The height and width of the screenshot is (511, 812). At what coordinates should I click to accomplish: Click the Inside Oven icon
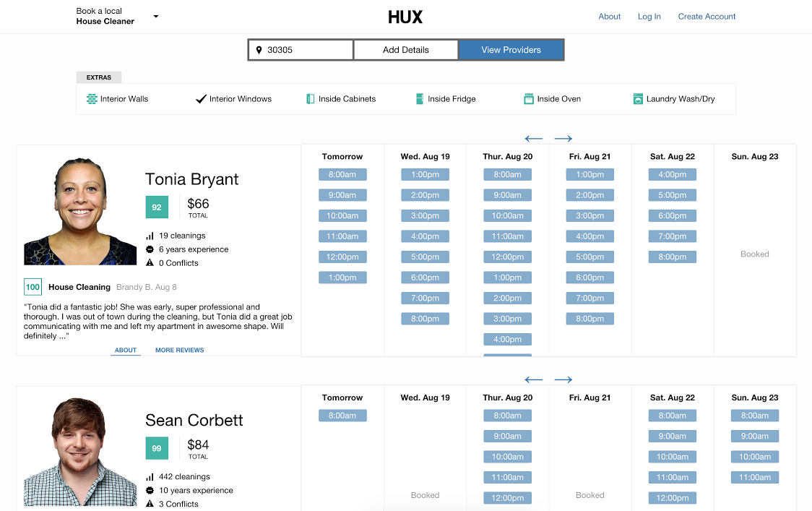click(529, 99)
